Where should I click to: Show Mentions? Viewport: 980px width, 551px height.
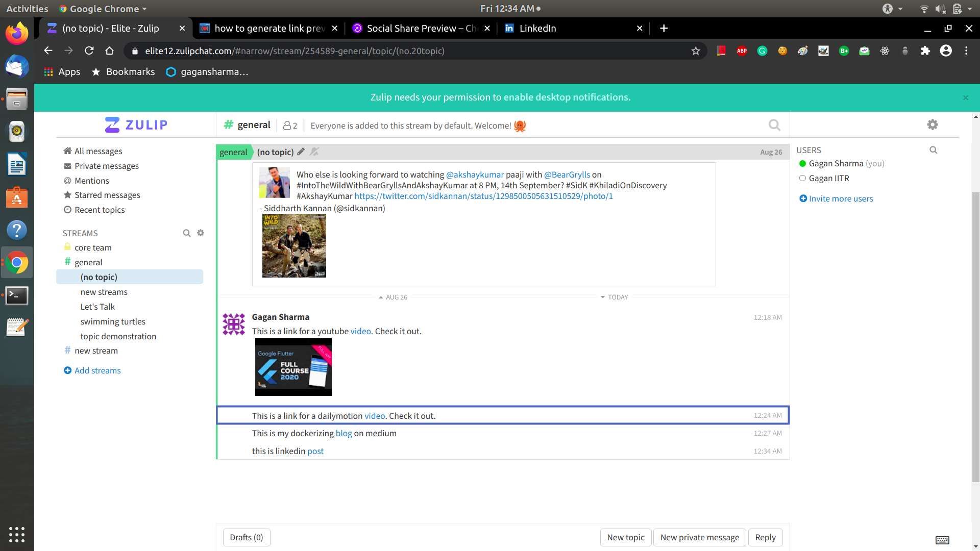(91, 181)
